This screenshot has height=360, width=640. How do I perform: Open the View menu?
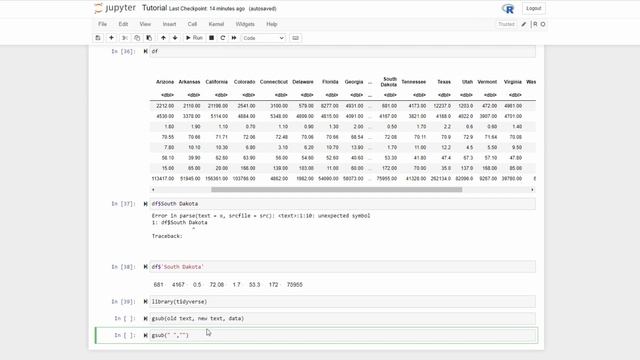tap(145, 24)
